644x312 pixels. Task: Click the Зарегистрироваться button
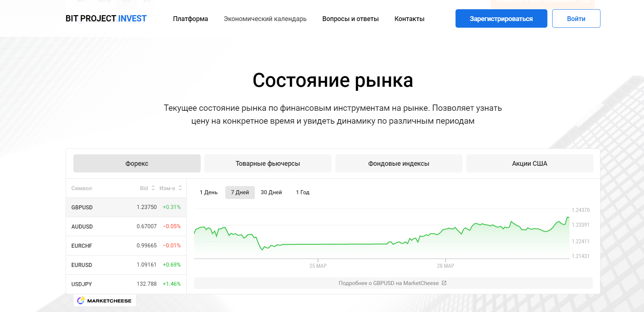[501, 18]
